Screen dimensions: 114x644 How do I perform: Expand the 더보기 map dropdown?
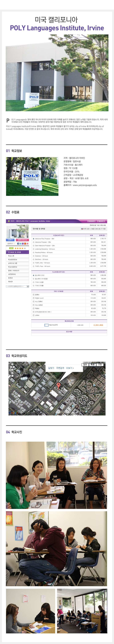(x=70, y=368)
